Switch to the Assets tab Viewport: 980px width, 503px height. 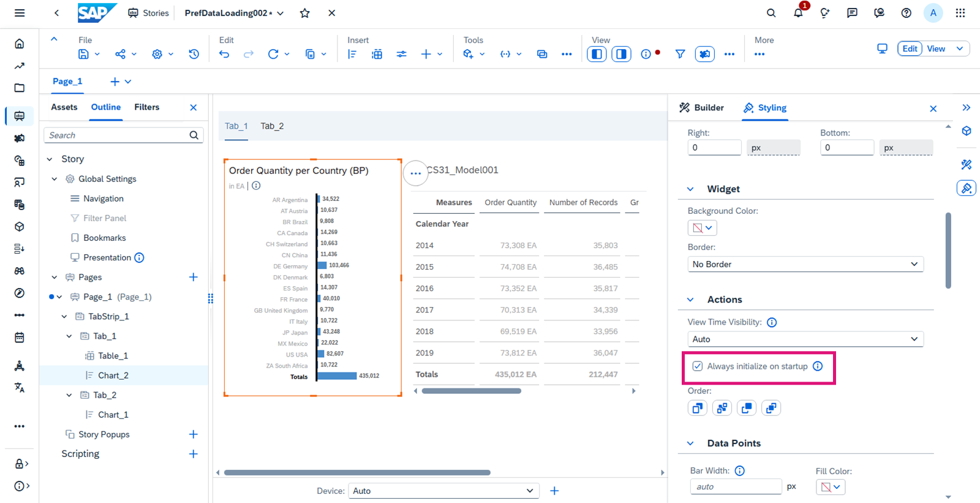coord(64,107)
